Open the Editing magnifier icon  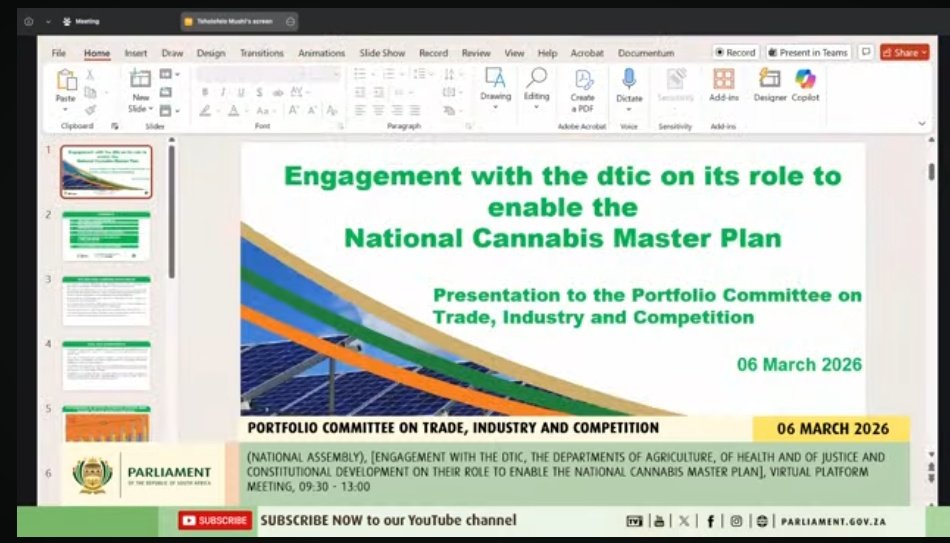[x=536, y=78]
